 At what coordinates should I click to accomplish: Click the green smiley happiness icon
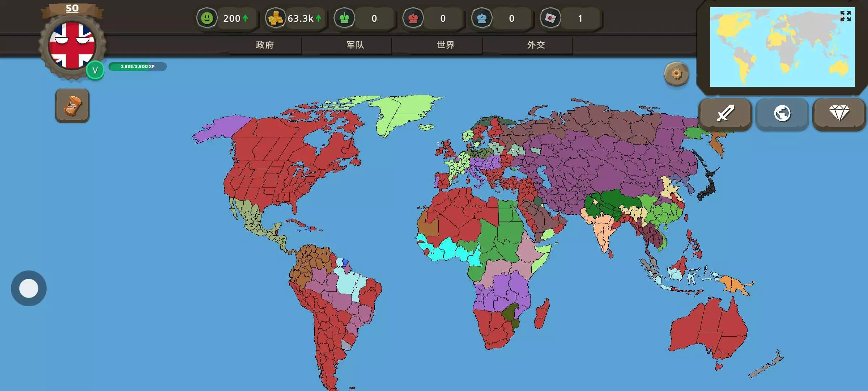tap(207, 18)
